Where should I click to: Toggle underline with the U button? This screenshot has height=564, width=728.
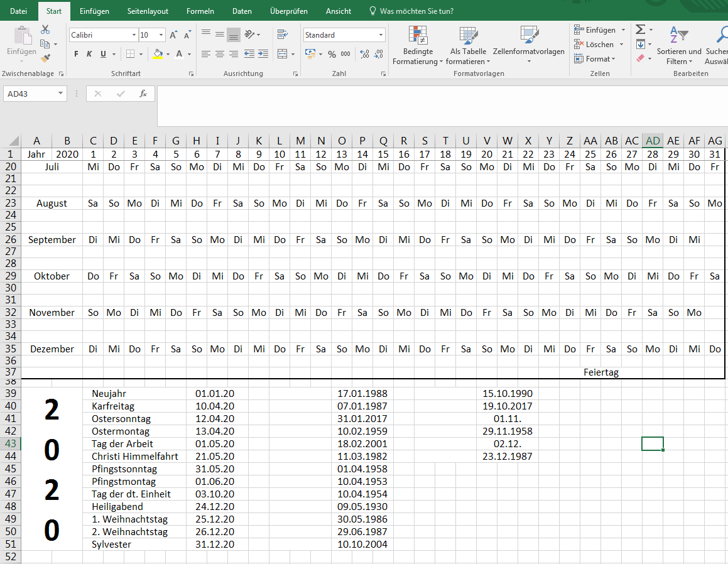pyautogui.click(x=103, y=54)
